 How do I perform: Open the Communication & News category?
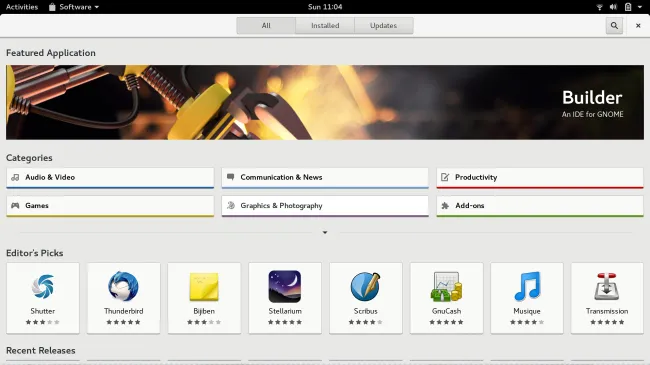click(x=325, y=178)
